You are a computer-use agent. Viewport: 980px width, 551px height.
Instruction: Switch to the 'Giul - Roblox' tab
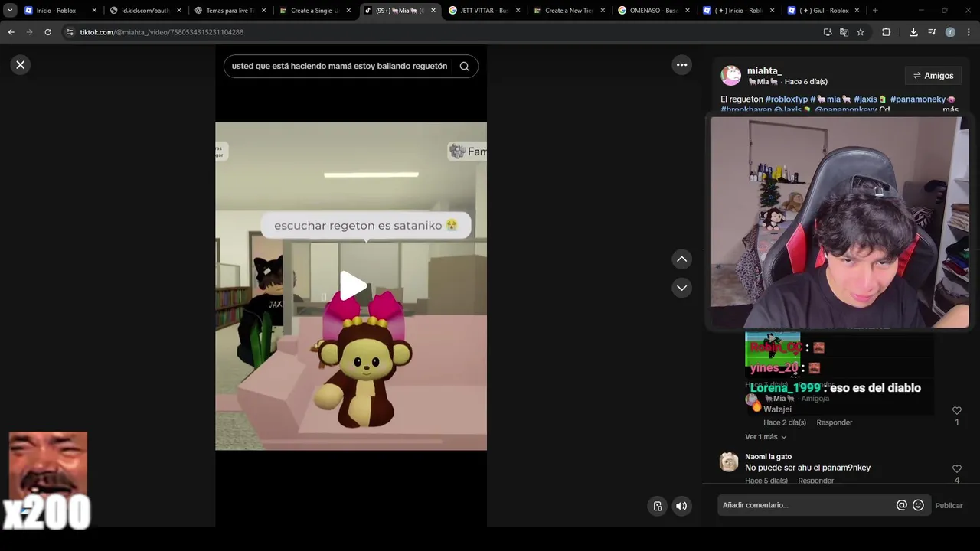(822, 11)
